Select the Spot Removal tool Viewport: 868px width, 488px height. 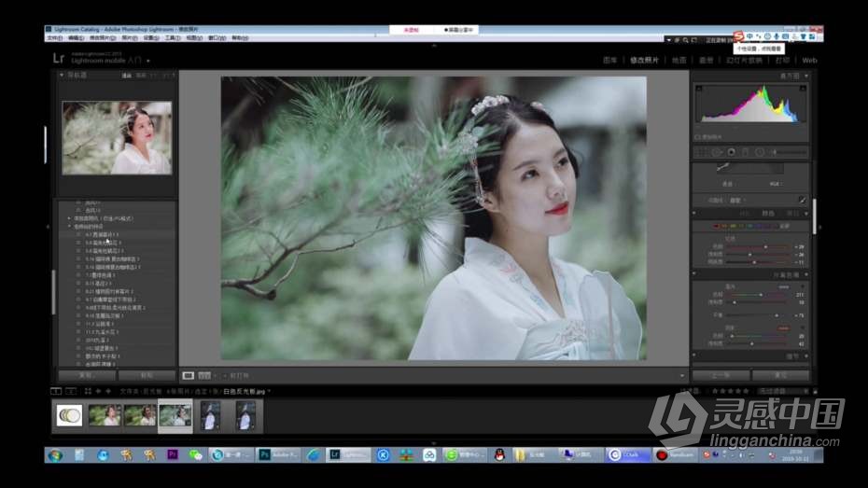coord(717,151)
